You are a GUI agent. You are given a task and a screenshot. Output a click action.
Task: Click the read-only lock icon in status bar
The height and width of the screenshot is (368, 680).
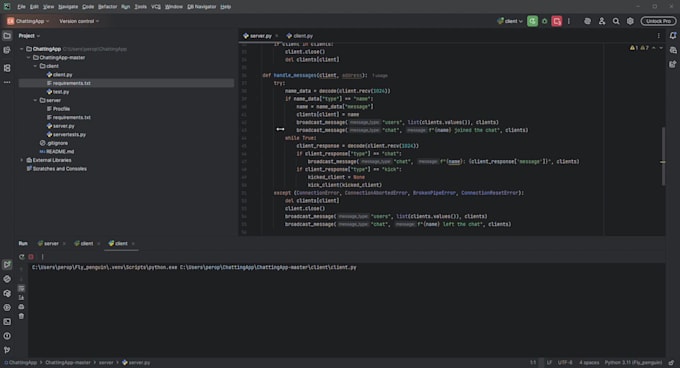click(671, 362)
